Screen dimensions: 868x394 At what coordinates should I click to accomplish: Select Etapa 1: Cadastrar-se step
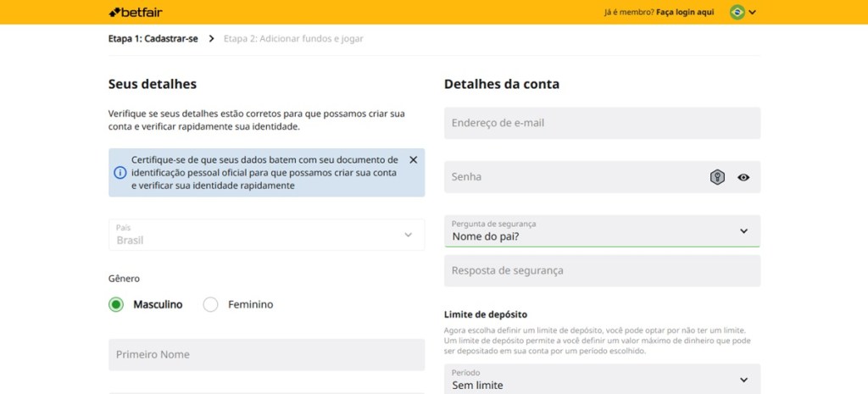(153, 38)
